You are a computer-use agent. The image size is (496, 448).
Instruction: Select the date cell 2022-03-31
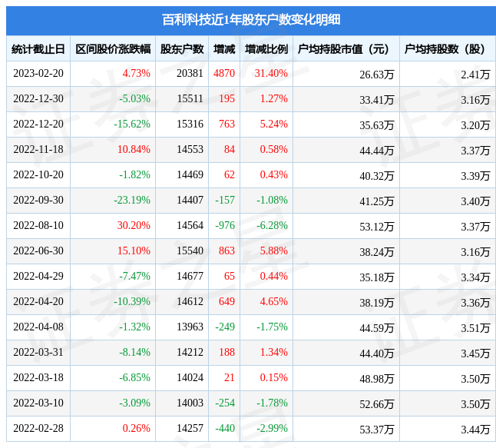point(38,352)
